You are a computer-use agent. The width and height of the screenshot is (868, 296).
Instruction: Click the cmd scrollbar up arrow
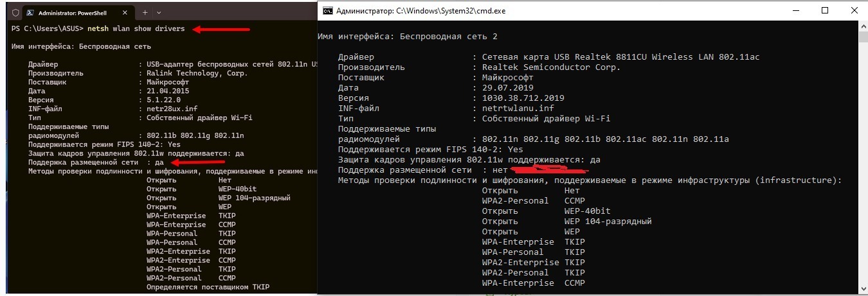click(x=863, y=24)
